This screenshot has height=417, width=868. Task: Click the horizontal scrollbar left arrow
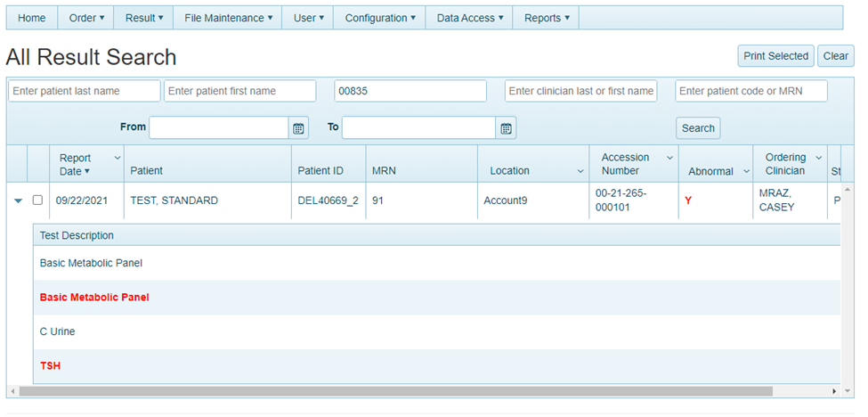[x=12, y=391]
